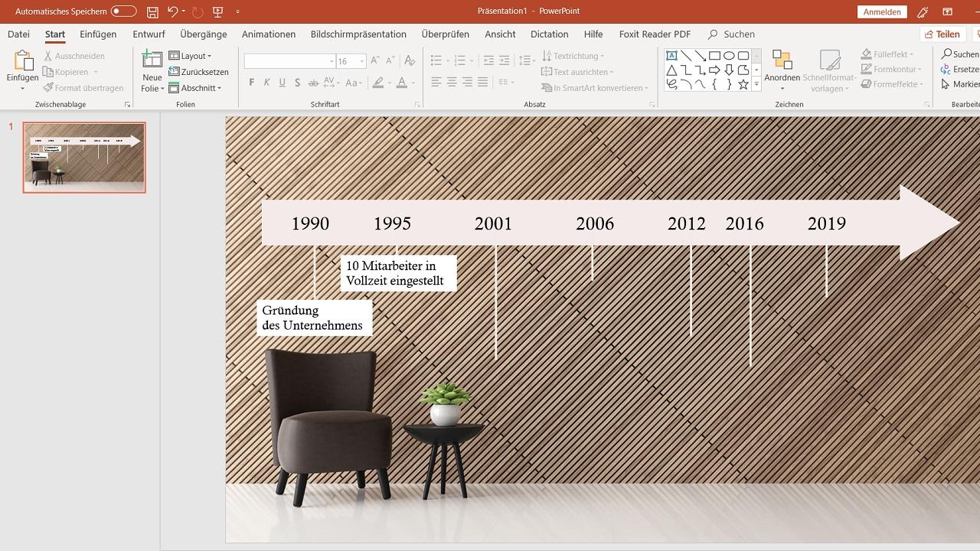Pick the straight line shape
This screenshot has width=980, height=551.
(686, 56)
